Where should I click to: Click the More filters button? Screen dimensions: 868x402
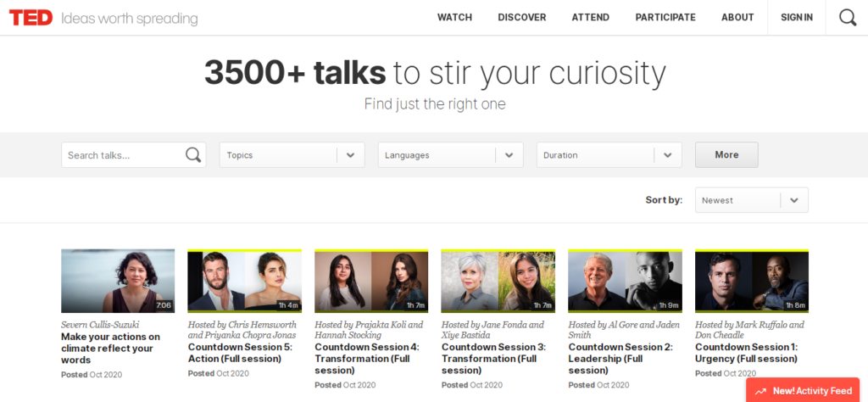[x=726, y=155]
